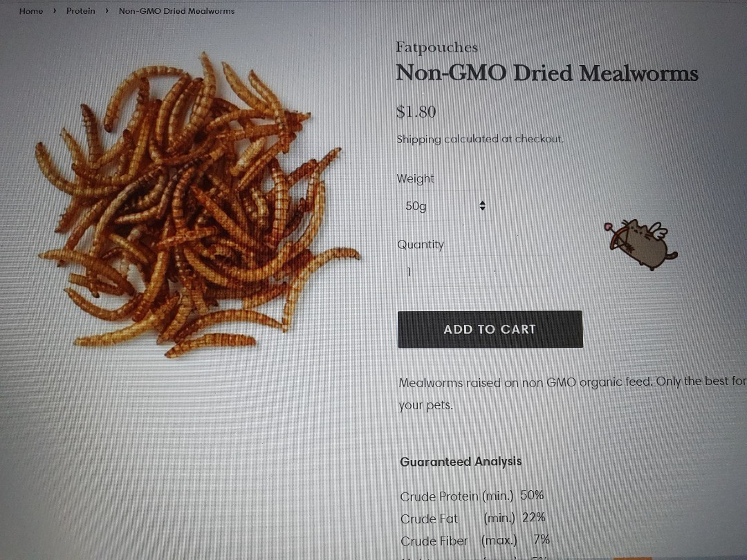Click the Weight dropdown up-down arrows

pos(482,206)
